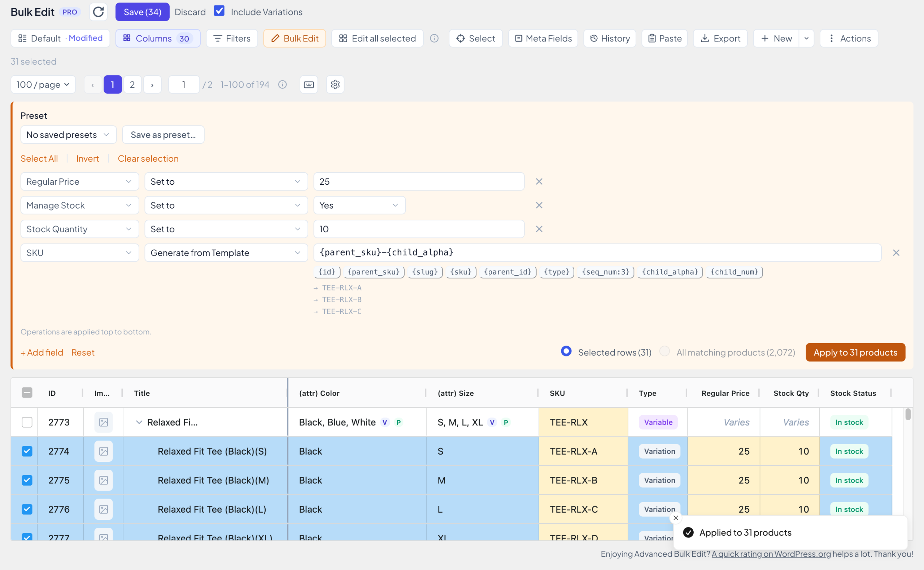Click the Select crosshair toolbar button
The height and width of the screenshot is (570, 924).
pos(476,39)
